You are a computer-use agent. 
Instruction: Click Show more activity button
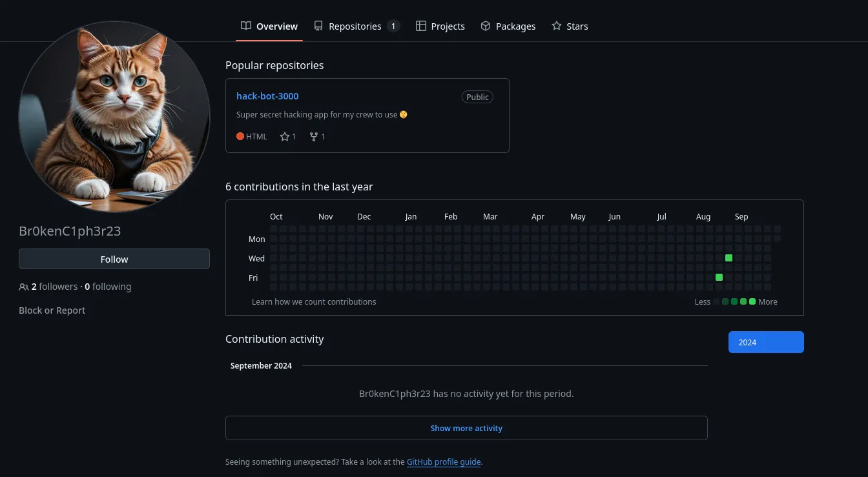point(466,428)
